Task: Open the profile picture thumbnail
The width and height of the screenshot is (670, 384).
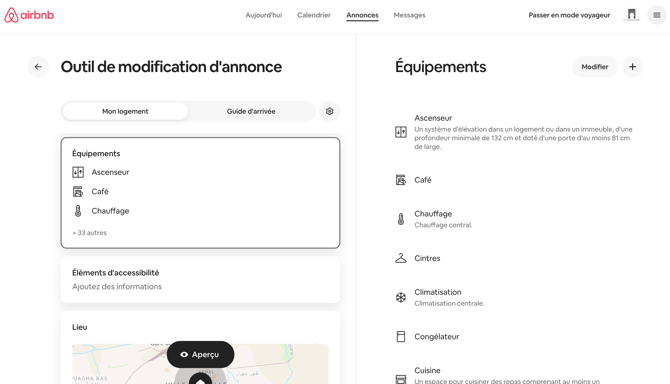Action: pyautogui.click(x=632, y=15)
